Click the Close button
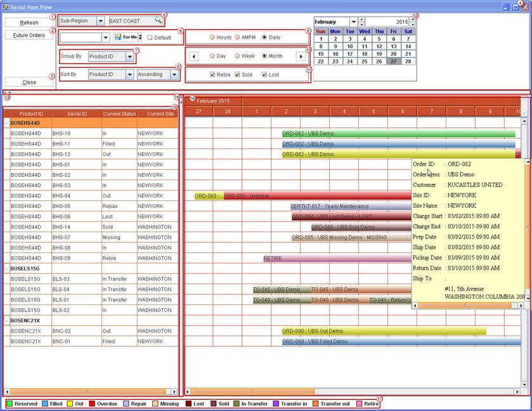The height and width of the screenshot is (411, 532). tap(29, 82)
